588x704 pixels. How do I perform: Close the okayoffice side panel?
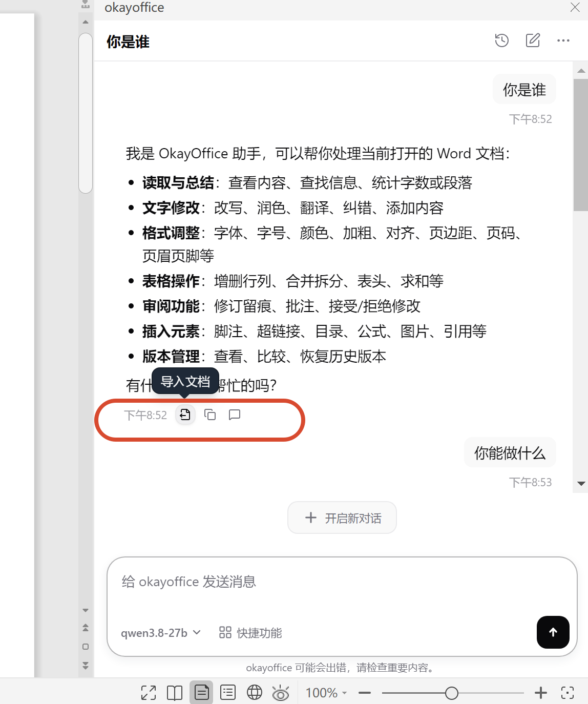pyautogui.click(x=575, y=7)
